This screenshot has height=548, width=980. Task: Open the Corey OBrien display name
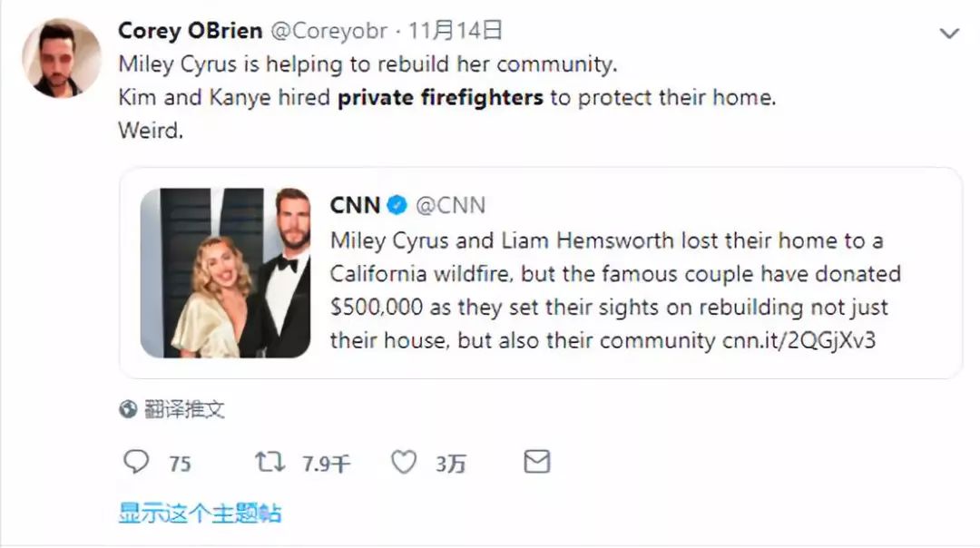(x=190, y=31)
